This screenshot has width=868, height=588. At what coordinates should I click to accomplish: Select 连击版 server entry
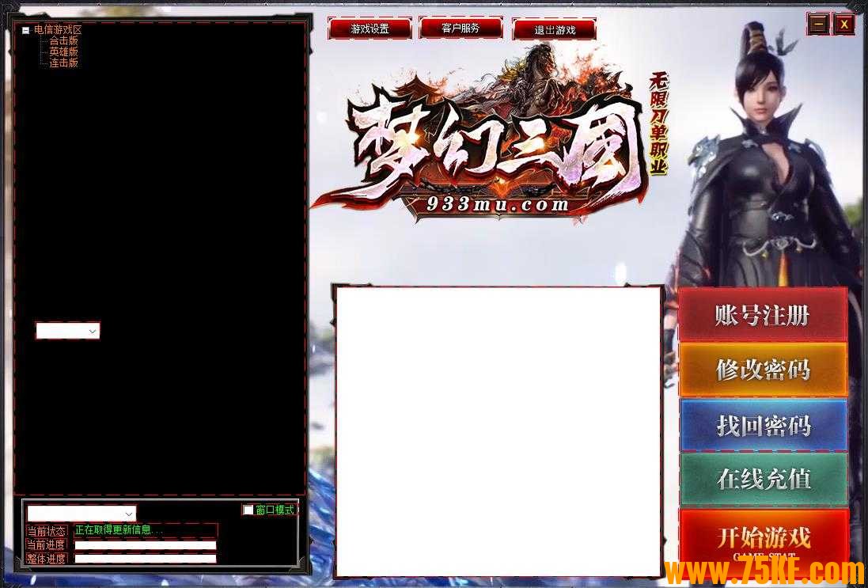(63, 63)
